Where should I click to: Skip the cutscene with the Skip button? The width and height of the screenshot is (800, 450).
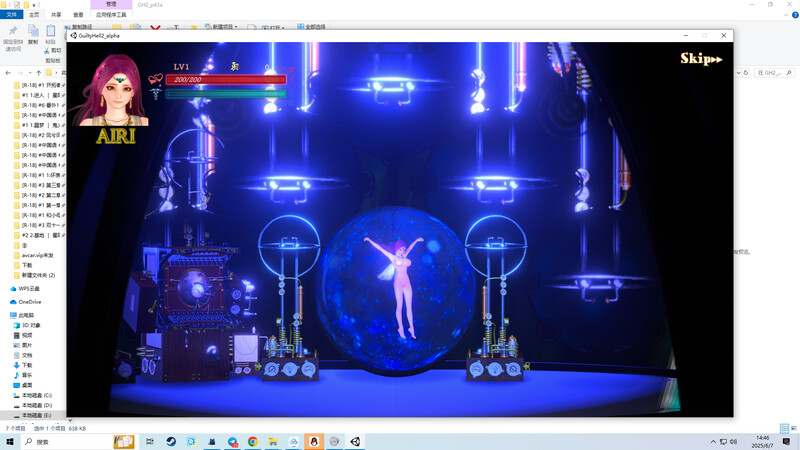click(x=701, y=59)
